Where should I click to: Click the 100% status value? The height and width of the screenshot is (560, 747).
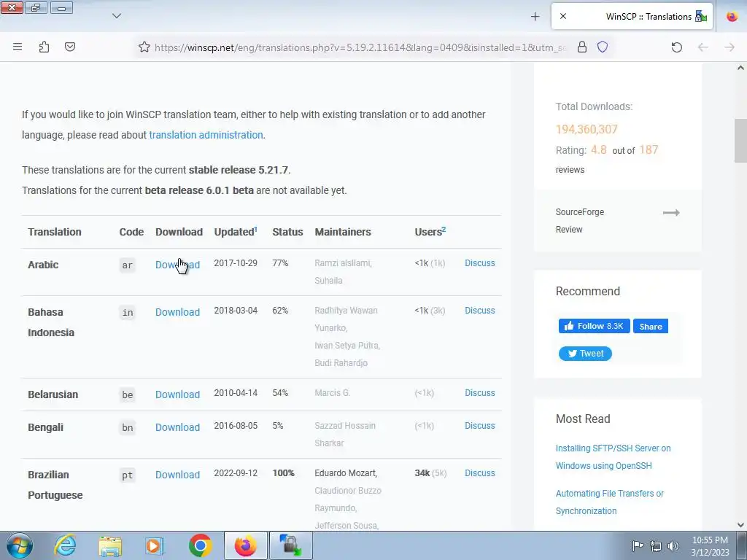(284, 473)
